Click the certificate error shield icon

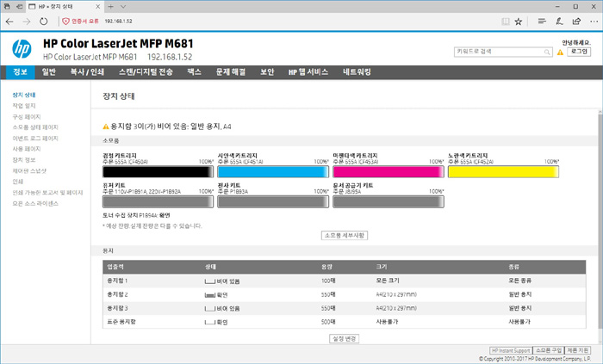coord(65,22)
